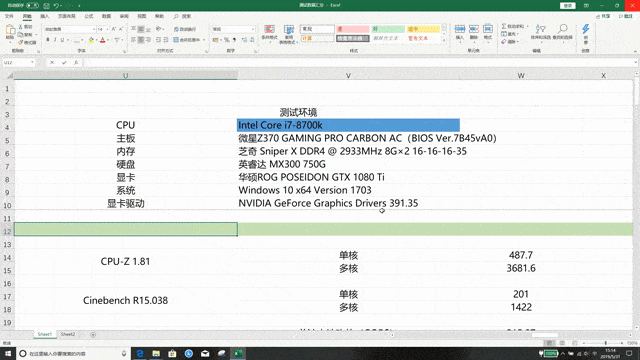
Task: Click the Insert Function fx icon
Action: pyautogui.click(x=76, y=62)
